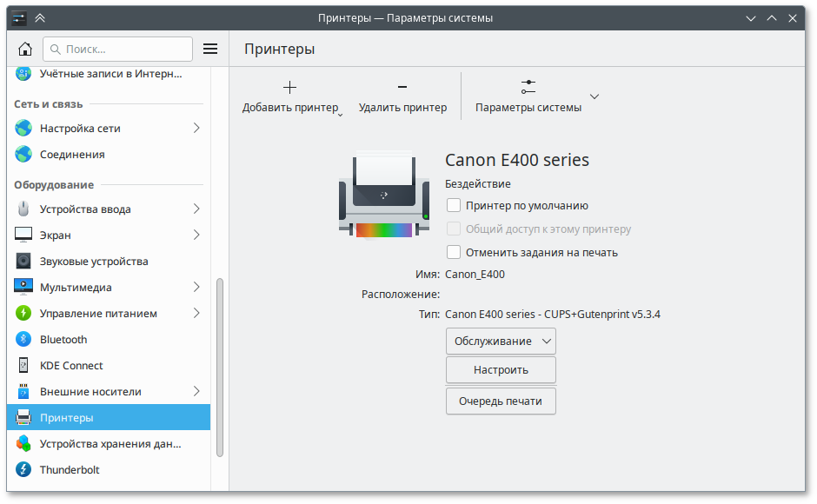Expand Управление питанием submenu arrow
The image size is (817, 504).
click(x=196, y=314)
